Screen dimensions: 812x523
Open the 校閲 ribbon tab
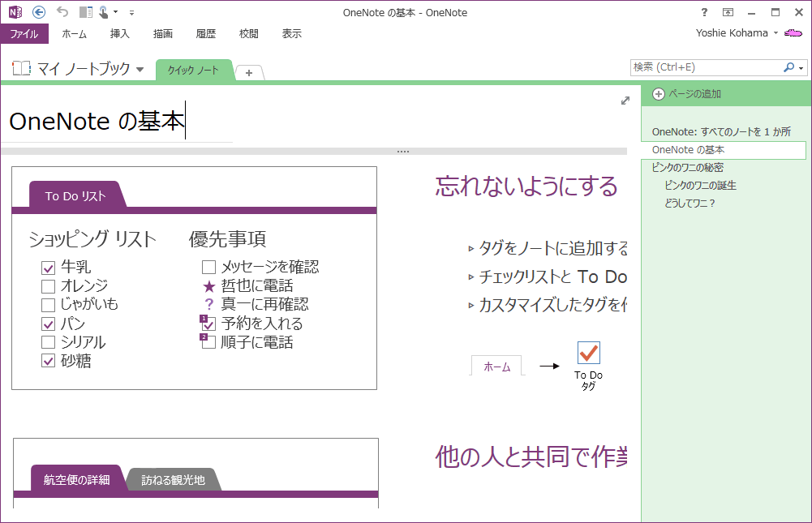248,34
